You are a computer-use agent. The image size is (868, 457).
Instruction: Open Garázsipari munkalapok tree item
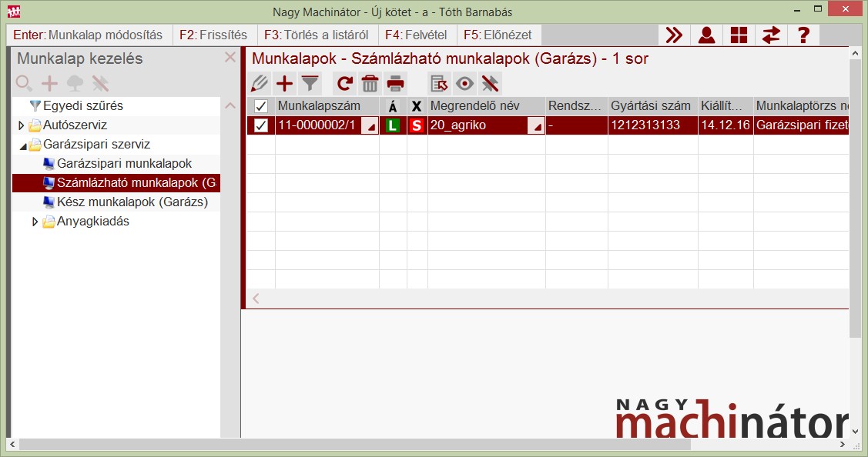(x=124, y=164)
